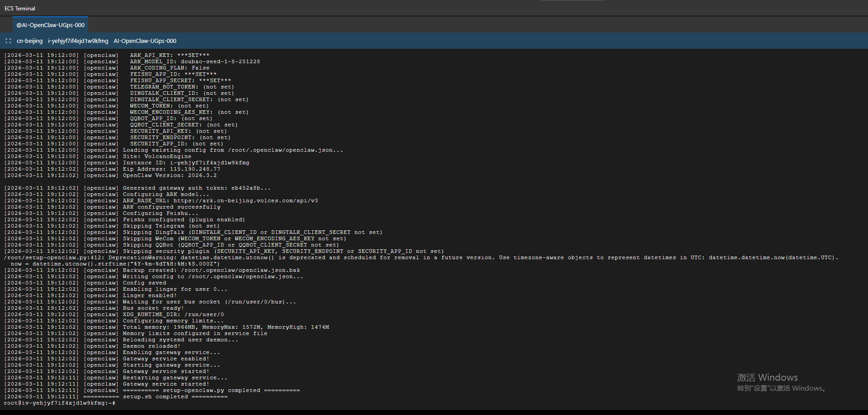The width and height of the screenshot is (868, 415).
Task: Click the Skipping security plugin log line
Action: 224,252
